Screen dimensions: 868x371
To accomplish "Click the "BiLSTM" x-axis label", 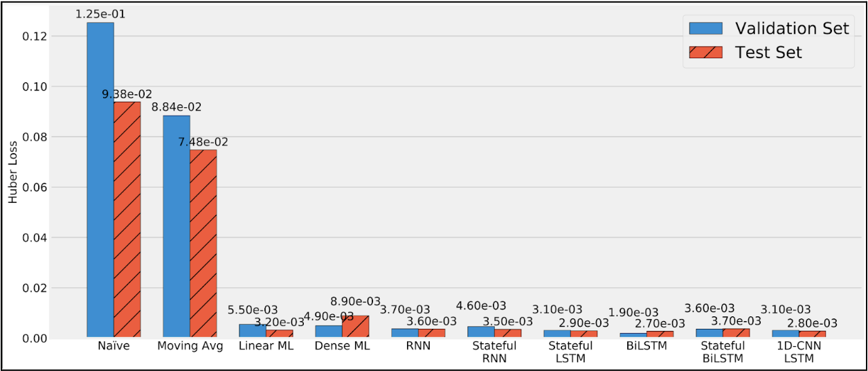I will (647, 346).
